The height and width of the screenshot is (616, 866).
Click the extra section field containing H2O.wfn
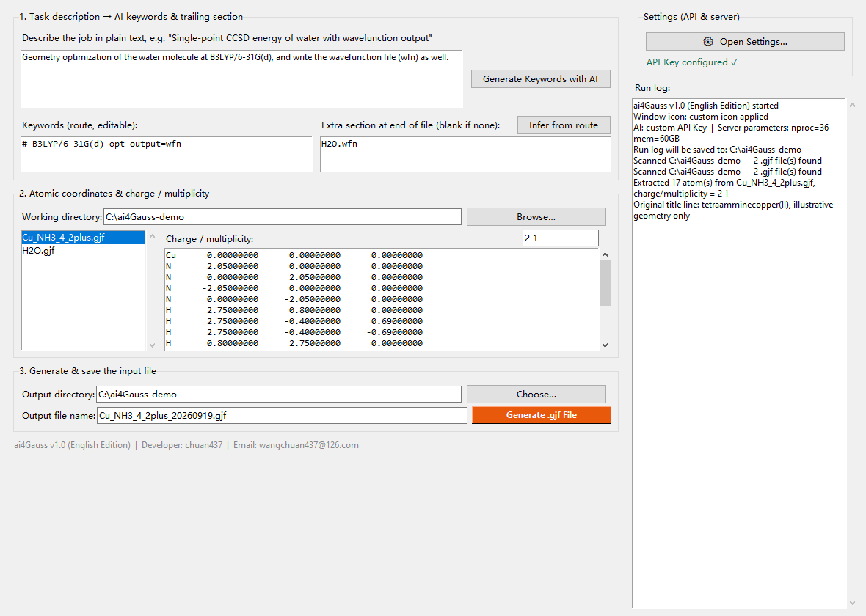click(465, 155)
